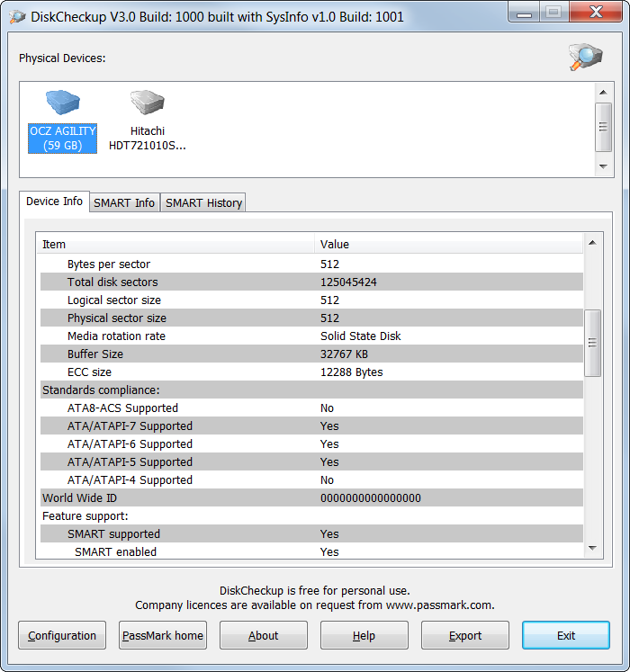630x672 pixels.
Task: Switch to the SMART Info tab
Action: click(x=124, y=202)
